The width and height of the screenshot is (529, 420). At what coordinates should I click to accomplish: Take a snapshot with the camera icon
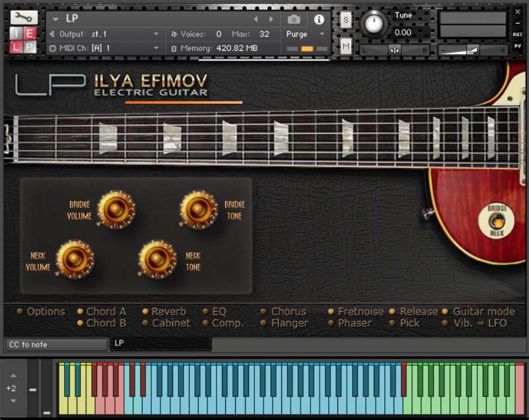[x=294, y=20]
